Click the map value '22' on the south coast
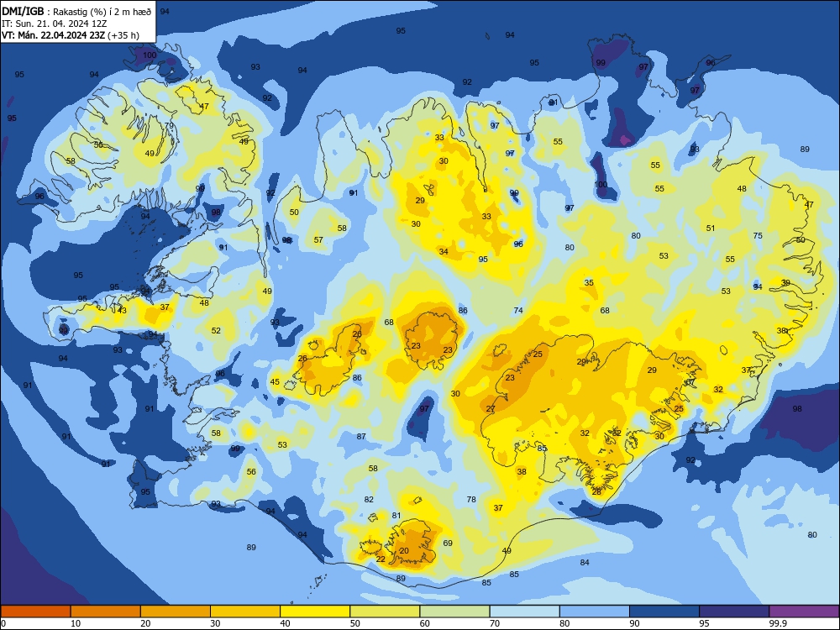This screenshot has height=630, width=840. pos(381,559)
